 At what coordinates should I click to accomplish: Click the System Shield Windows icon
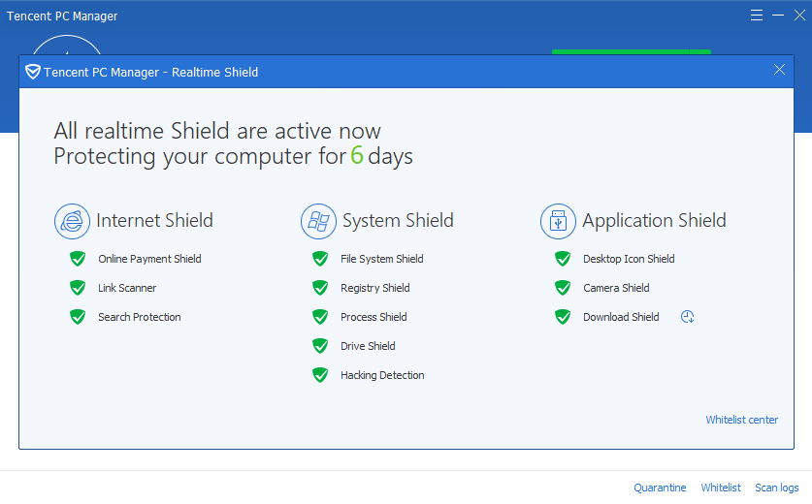(x=318, y=221)
